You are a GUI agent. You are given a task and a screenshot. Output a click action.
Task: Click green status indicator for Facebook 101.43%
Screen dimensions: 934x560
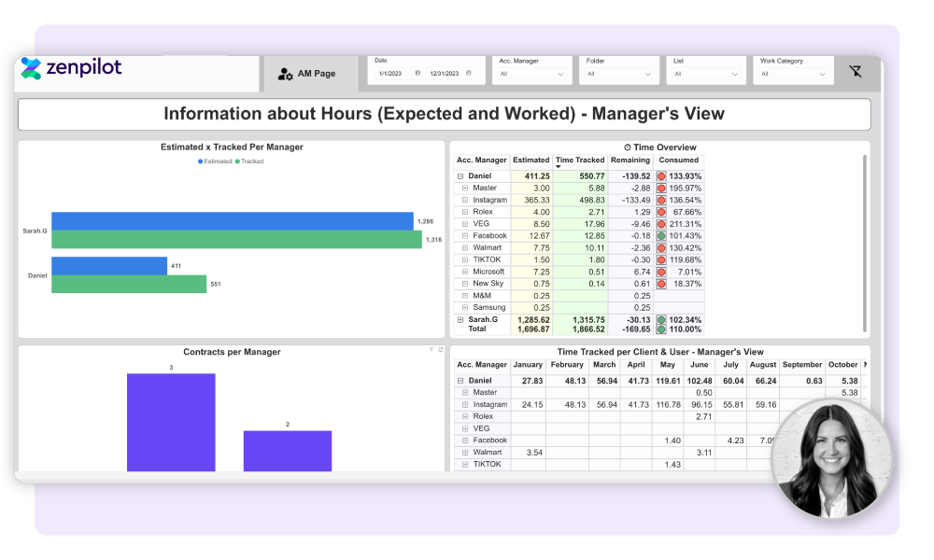pos(661,235)
